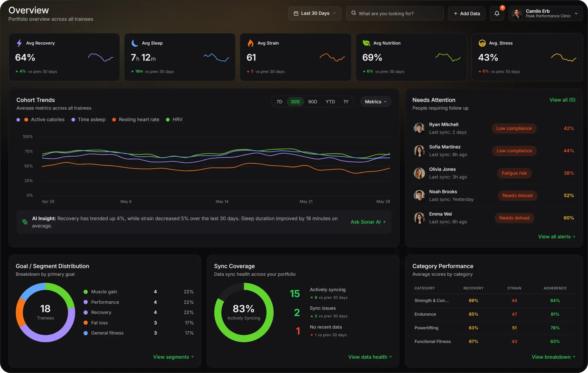Click Emma Wei's avatar
This screenshot has width=588, height=373.
[419, 218]
